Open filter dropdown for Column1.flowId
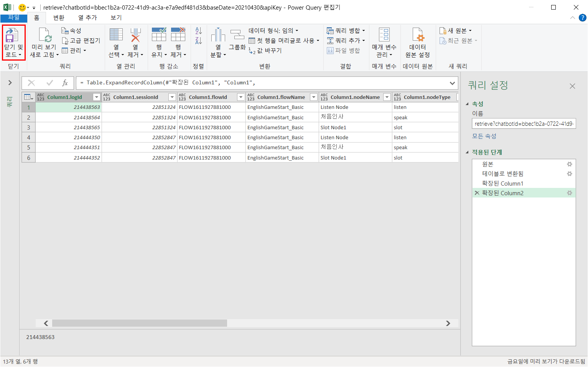 (240, 97)
